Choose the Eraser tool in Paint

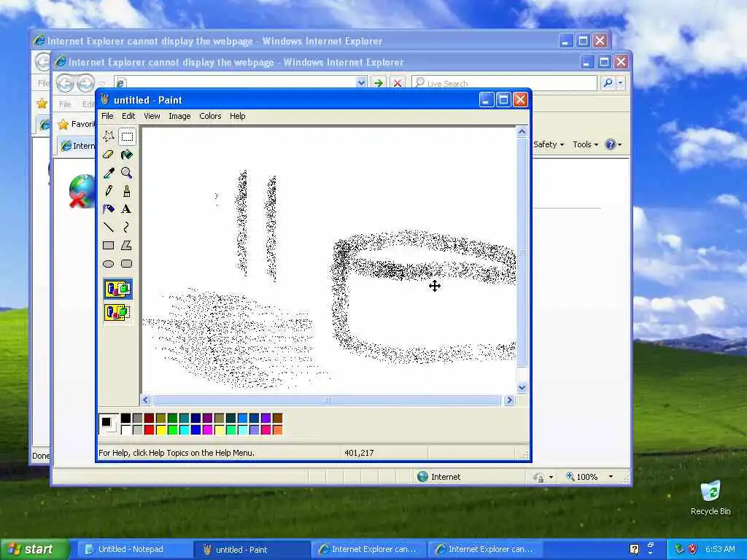pos(109,155)
